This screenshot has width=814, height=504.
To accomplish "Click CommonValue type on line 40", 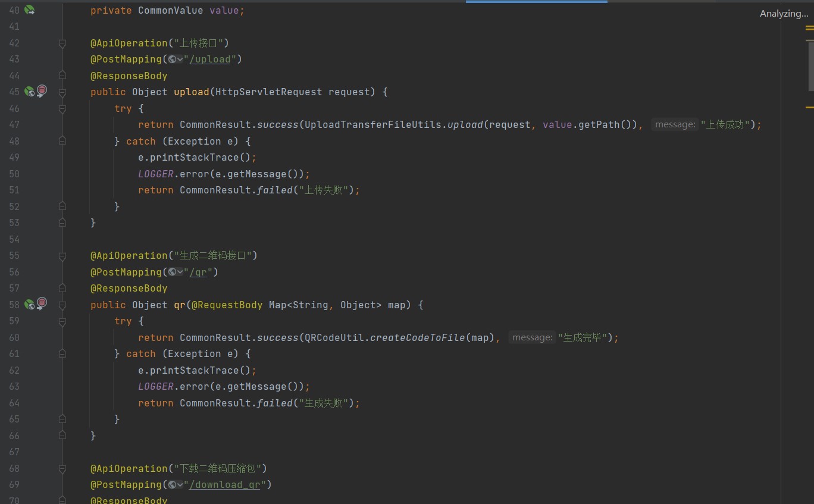I will click(171, 10).
